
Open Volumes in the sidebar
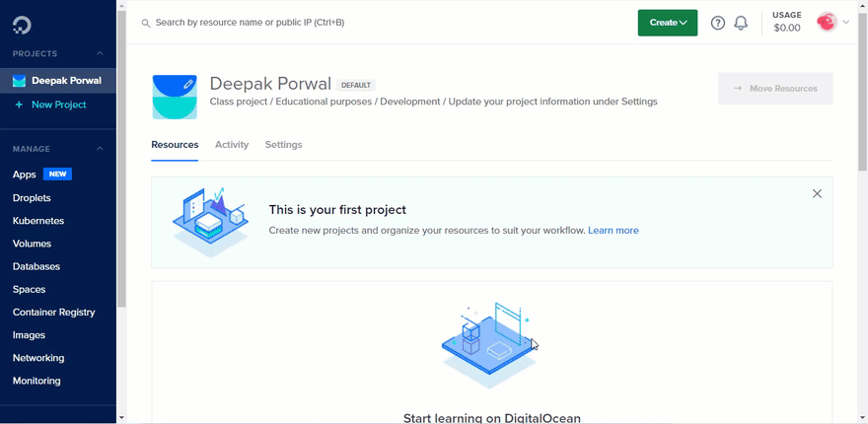pyautogui.click(x=32, y=244)
